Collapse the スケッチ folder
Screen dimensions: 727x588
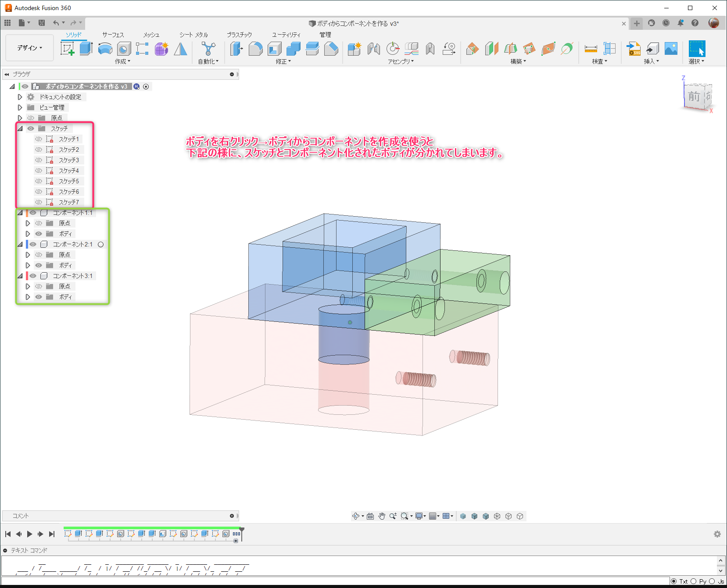pos(20,128)
